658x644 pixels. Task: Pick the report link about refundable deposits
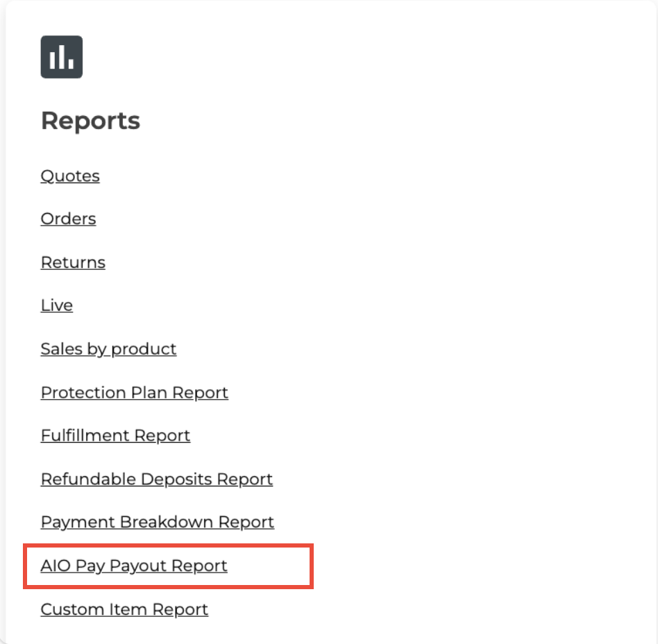[156, 480]
